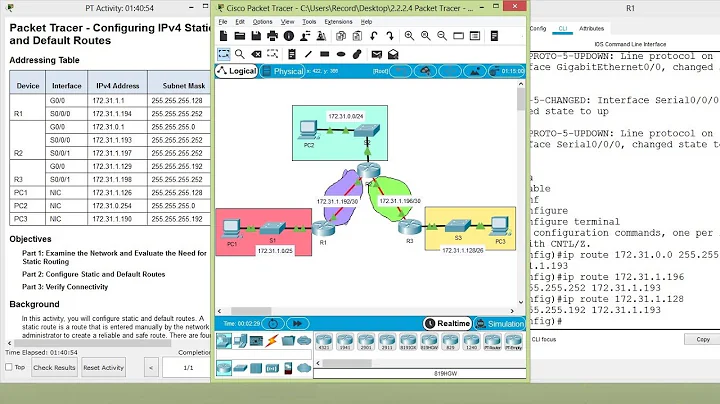The height and width of the screenshot is (404, 720).
Task: Click Fast Forward Time button
Action: pyautogui.click(x=298, y=323)
